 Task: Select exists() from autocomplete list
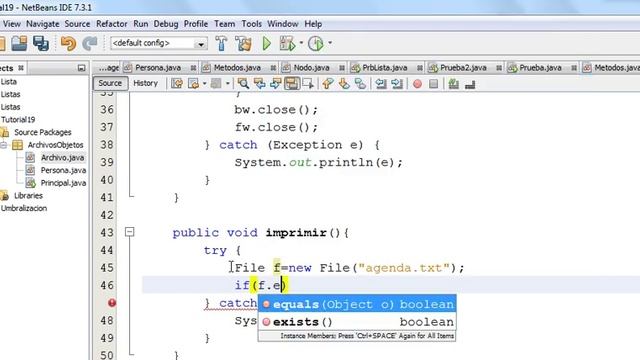(x=357, y=322)
